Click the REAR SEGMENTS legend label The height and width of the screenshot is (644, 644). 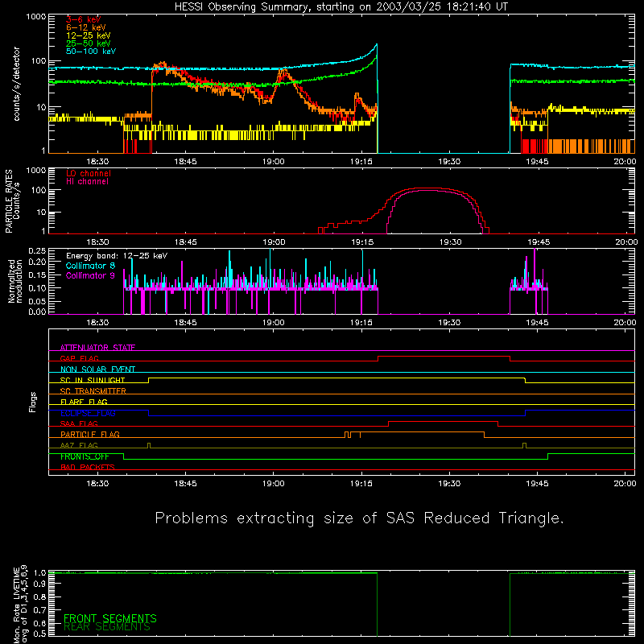pyautogui.click(x=107, y=627)
